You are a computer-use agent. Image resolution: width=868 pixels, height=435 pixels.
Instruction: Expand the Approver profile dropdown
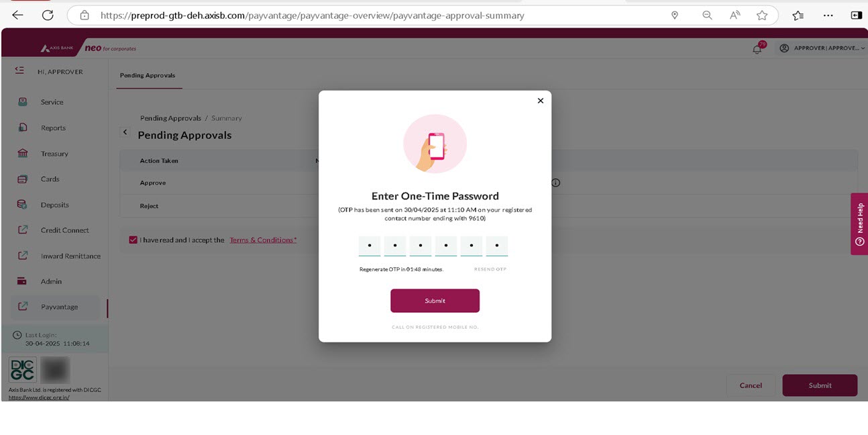pos(822,48)
